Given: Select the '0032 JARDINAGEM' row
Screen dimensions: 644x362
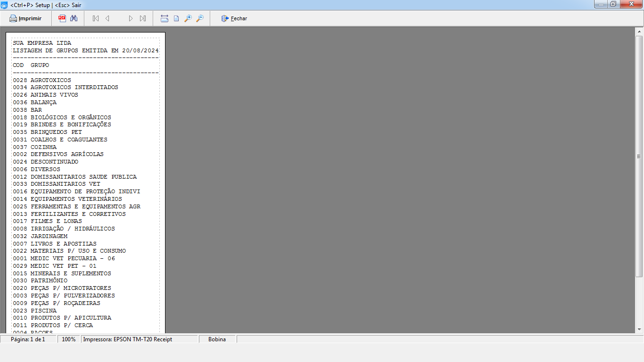Looking at the screenshot, I should [x=41, y=236].
